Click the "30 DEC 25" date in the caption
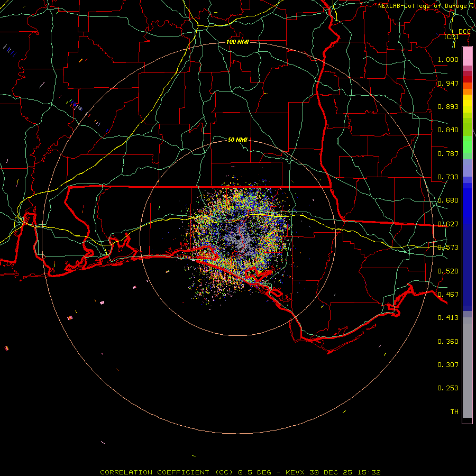 click(331, 472)
